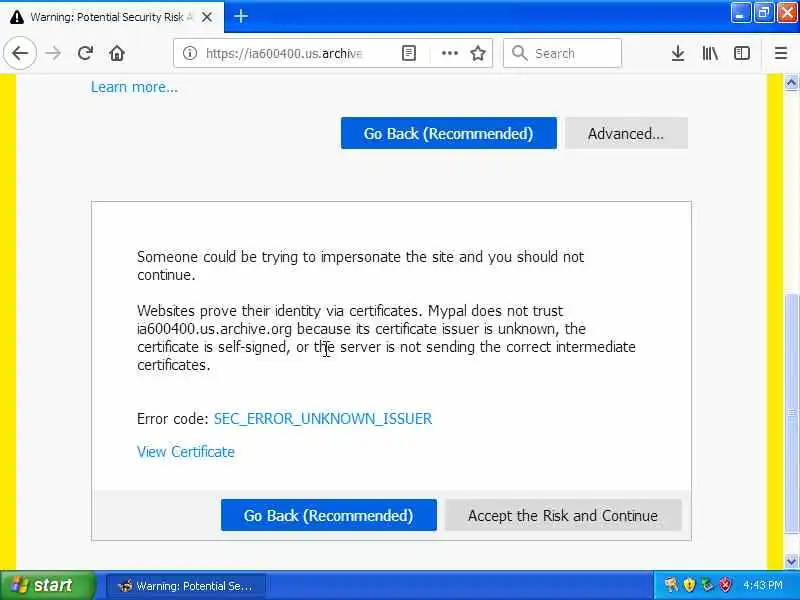Bookmark this page with the star
The image size is (800, 600).
[478, 53]
